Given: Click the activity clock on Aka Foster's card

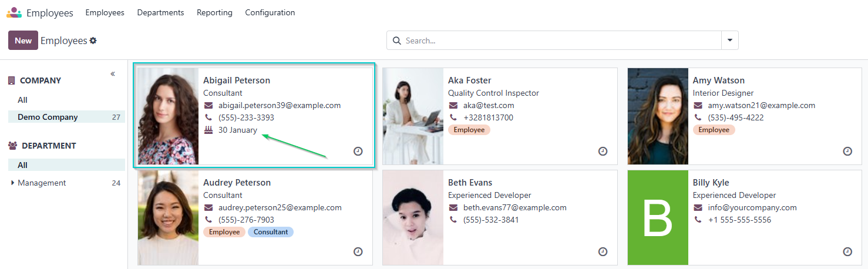Looking at the screenshot, I should coord(603,152).
